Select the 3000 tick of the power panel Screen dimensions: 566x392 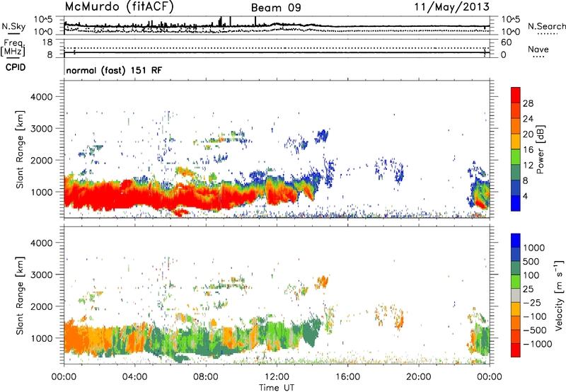tap(41, 129)
